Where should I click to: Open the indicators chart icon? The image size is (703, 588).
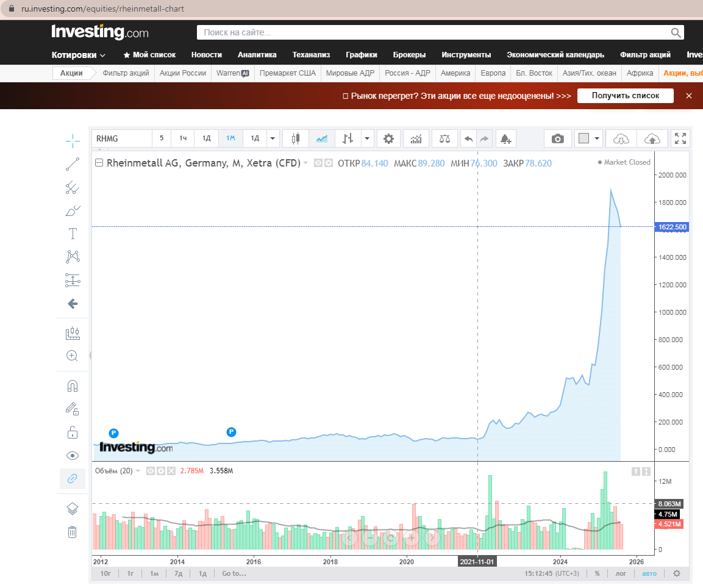(416, 138)
